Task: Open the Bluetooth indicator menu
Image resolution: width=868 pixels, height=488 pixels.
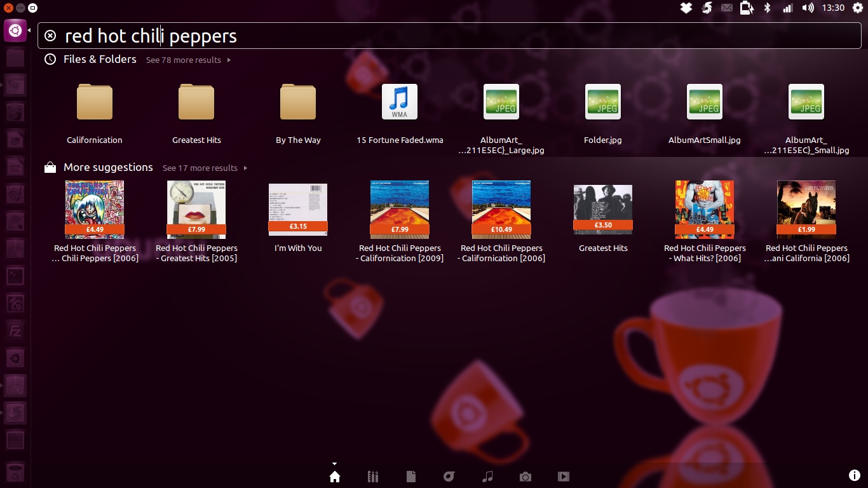Action: pos(767,8)
